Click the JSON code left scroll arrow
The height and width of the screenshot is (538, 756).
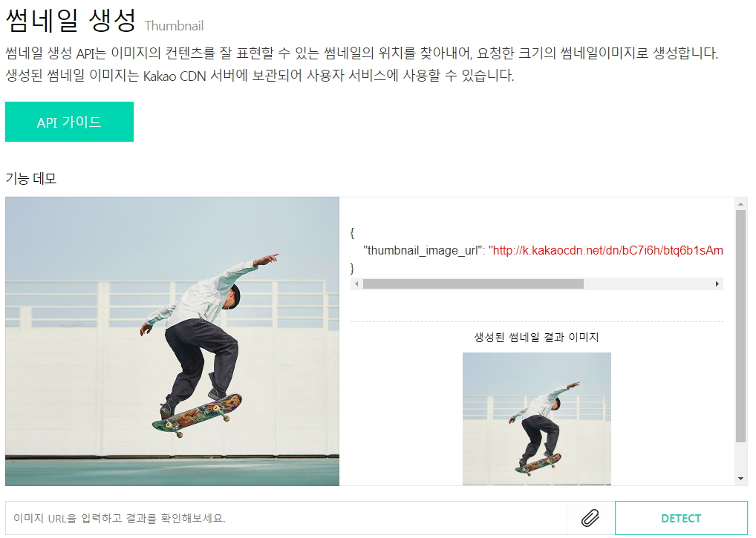point(356,284)
